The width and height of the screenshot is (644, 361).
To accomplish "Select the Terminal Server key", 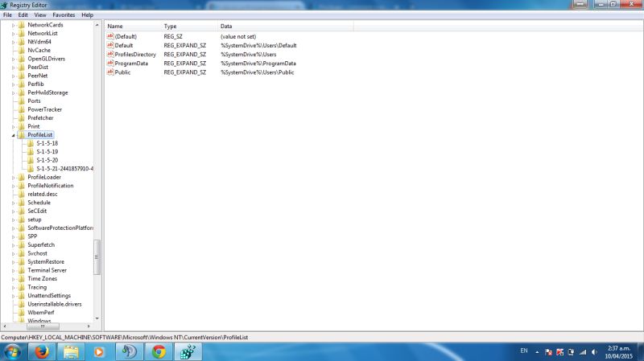I will coord(47,270).
